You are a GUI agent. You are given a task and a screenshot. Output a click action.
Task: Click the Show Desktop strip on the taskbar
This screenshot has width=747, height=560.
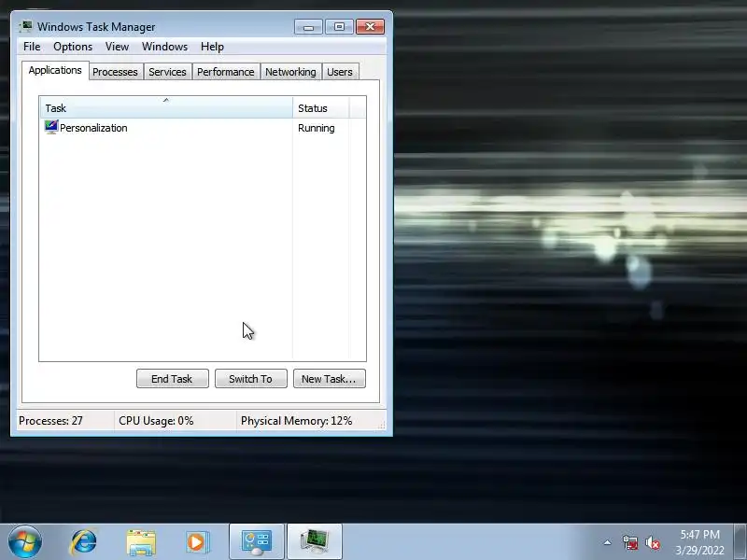tap(740, 542)
